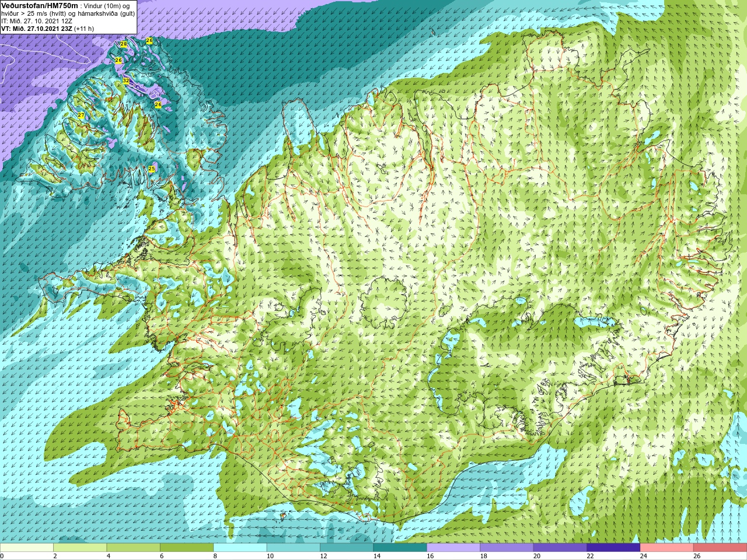Image resolution: width=747 pixels, height=560 pixels.
Task: Select the 0–2 m/s legend color swatch
Action: coord(27,548)
